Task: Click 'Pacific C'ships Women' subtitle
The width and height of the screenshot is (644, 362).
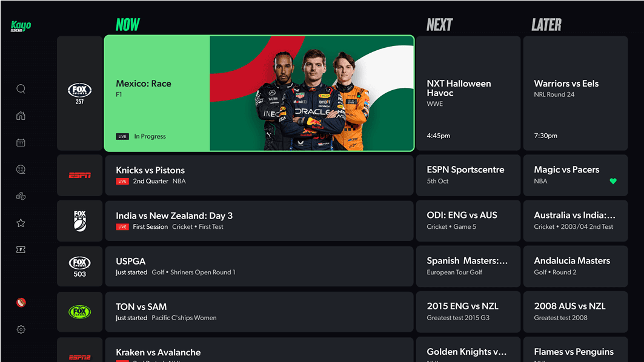Action: (x=184, y=318)
